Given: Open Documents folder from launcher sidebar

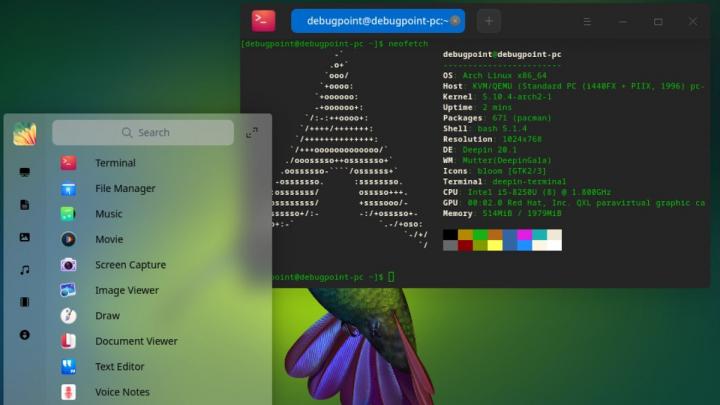Looking at the screenshot, I should [x=24, y=204].
